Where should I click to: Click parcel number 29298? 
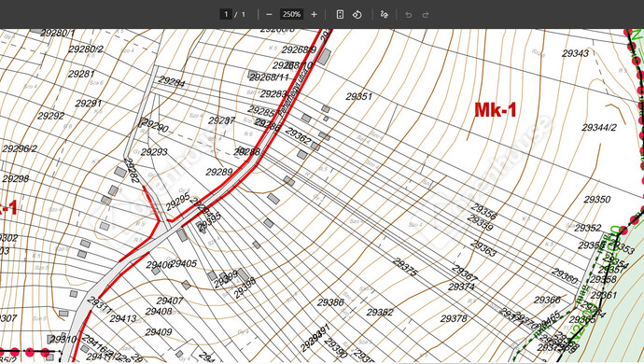[16, 178]
